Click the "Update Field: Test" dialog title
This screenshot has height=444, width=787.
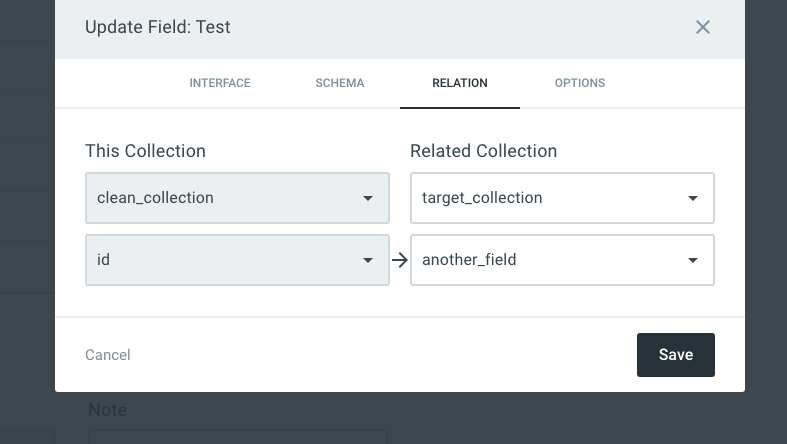point(158,27)
